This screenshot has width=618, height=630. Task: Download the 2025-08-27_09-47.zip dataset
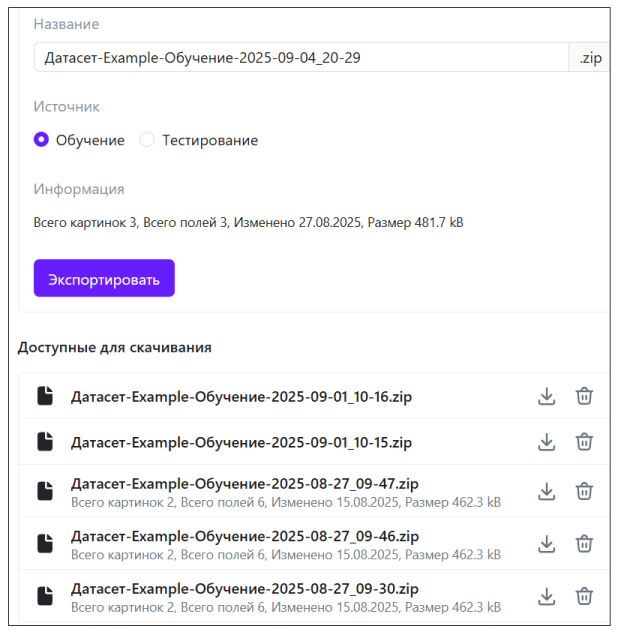(x=546, y=491)
